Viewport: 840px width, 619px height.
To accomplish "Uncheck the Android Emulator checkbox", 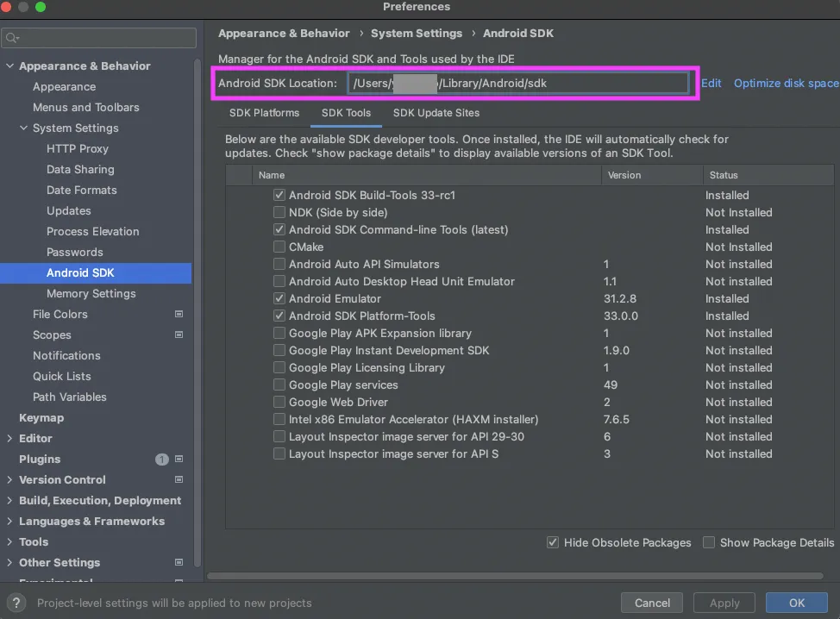I will click(279, 298).
